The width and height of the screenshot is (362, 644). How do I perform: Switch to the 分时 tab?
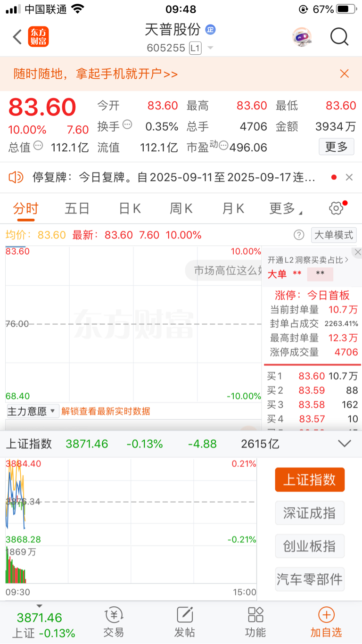point(26,208)
